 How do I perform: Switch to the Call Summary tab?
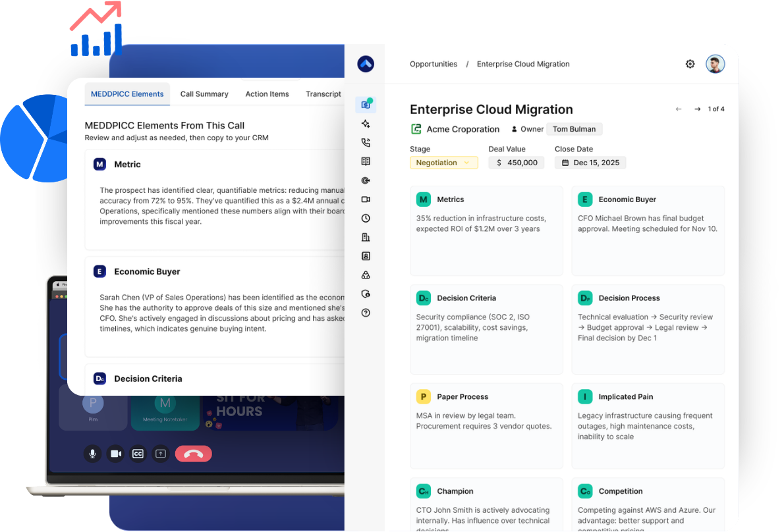point(204,94)
